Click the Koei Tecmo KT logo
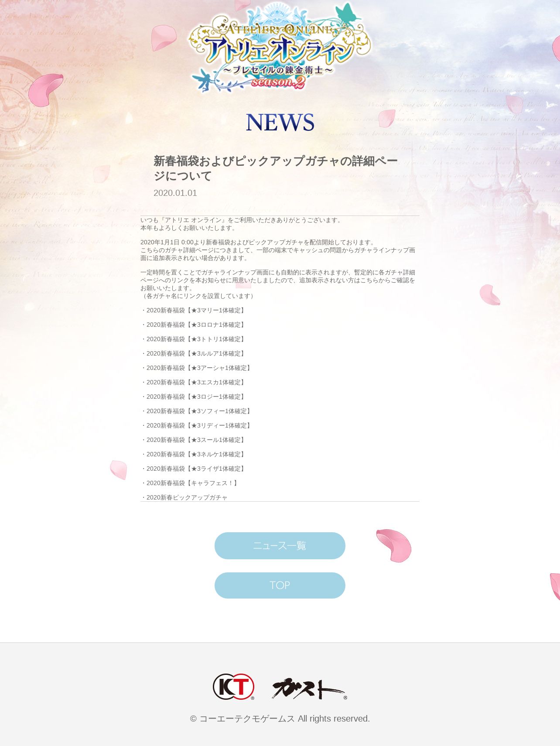 [x=233, y=687]
